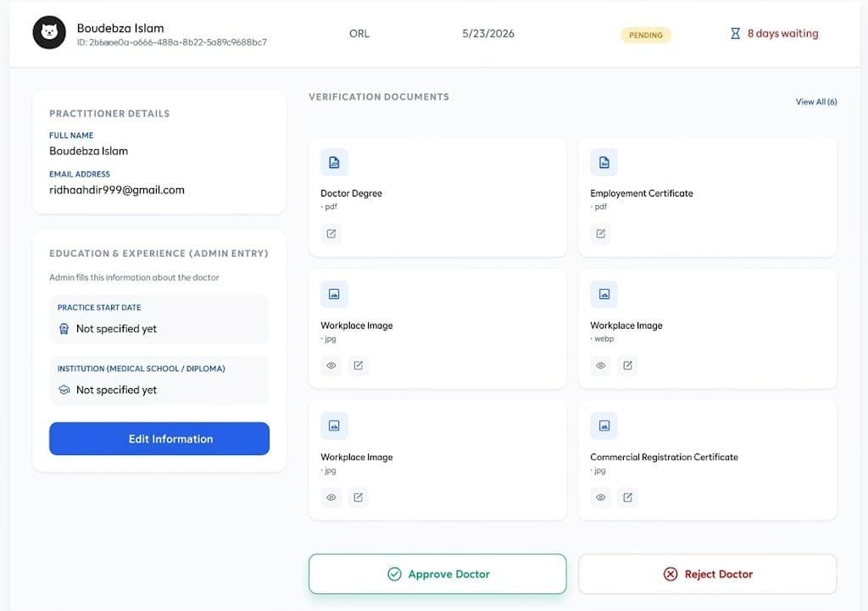Click the webp Workplace Image title
The width and height of the screenshot is (868, 611).
[626, 325]
